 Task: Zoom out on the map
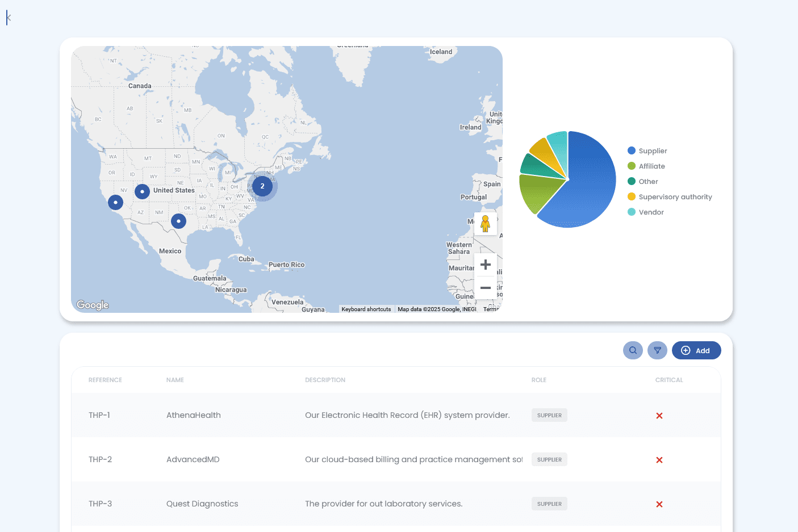pyautogui.click(x=485, y=288)
